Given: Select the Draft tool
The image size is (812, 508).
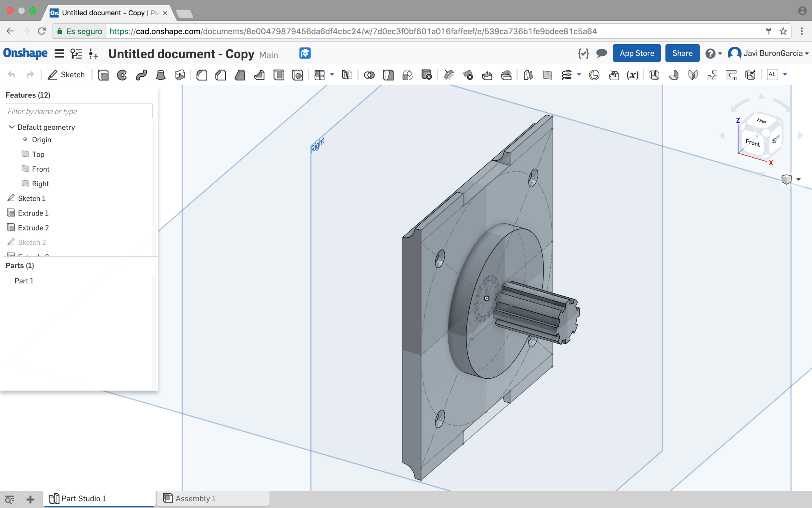Looking at the screenshot, I should tap(240, 74).
